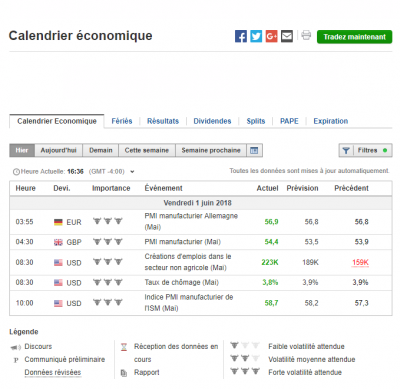Expand the GMT -4:00 timezone dropdown
Viewport: 400px width, 389px height.
[132, 172]
